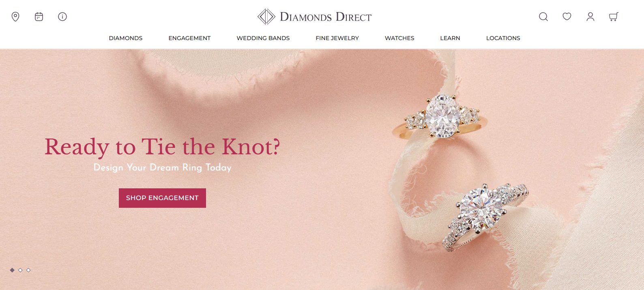Viewport: 644px width, 290px height.
Task: Click the Shop Engagement button
Action: coord(162,198)
